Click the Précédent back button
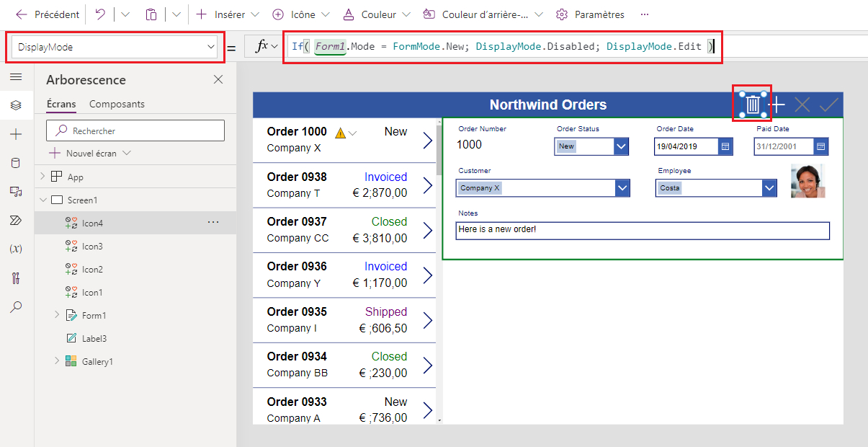 (x=48, y=14)
